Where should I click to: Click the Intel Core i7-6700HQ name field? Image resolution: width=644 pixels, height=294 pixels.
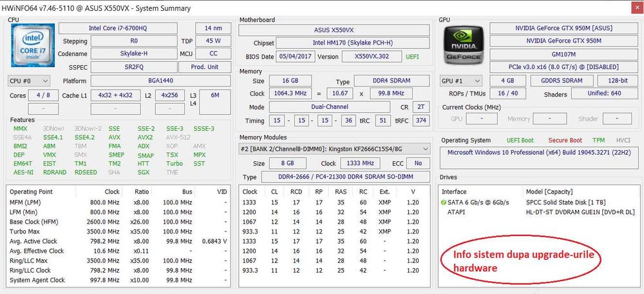point(118,28)
